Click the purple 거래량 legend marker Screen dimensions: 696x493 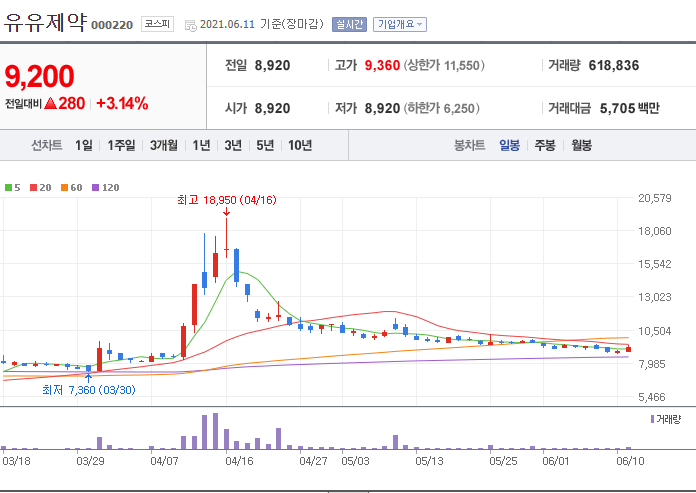(652, 419)
